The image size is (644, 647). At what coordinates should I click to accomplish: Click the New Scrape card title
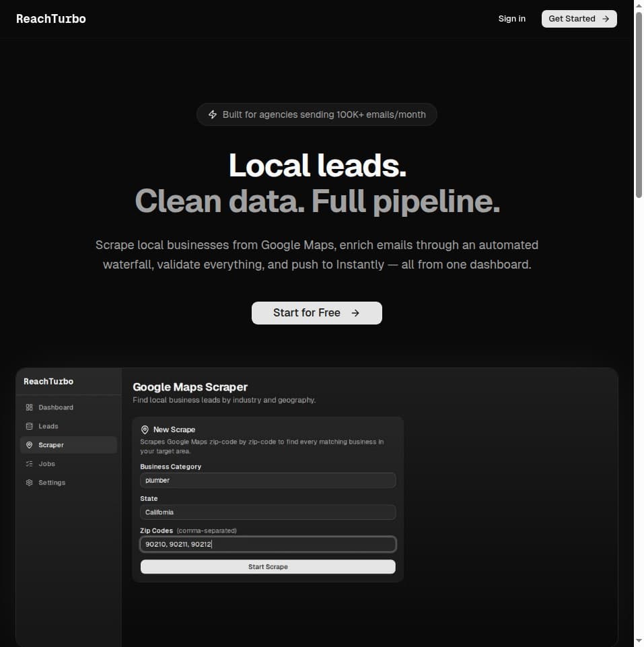coord(174,430)
